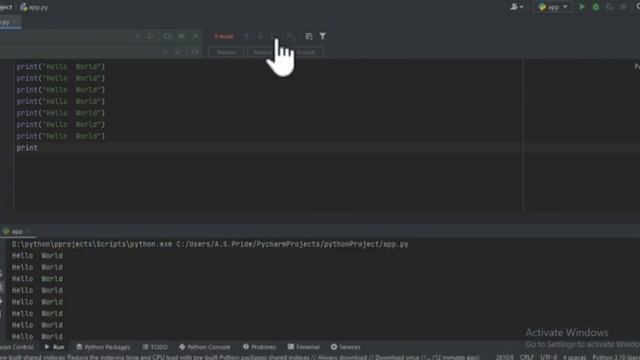Open the Services tool window

click(x=345, y=347)
